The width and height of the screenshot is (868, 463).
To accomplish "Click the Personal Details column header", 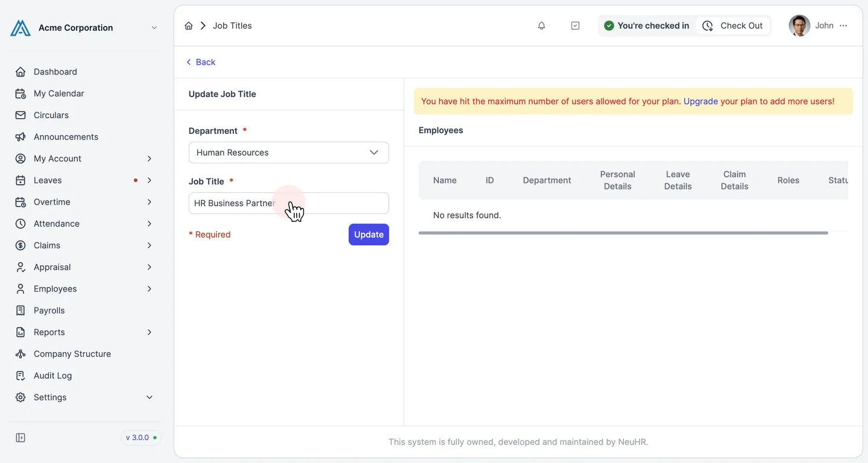I will pos(617,180).
